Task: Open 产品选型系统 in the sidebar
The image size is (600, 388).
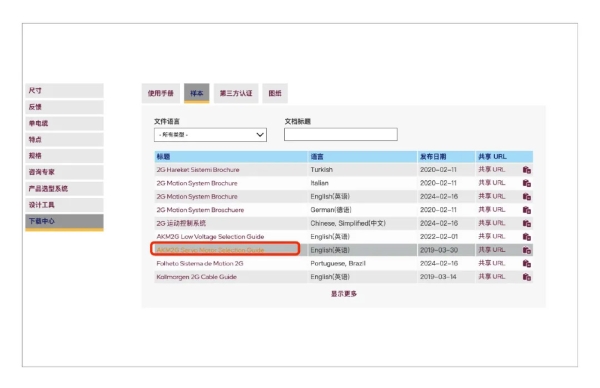Action: point(64,189)
